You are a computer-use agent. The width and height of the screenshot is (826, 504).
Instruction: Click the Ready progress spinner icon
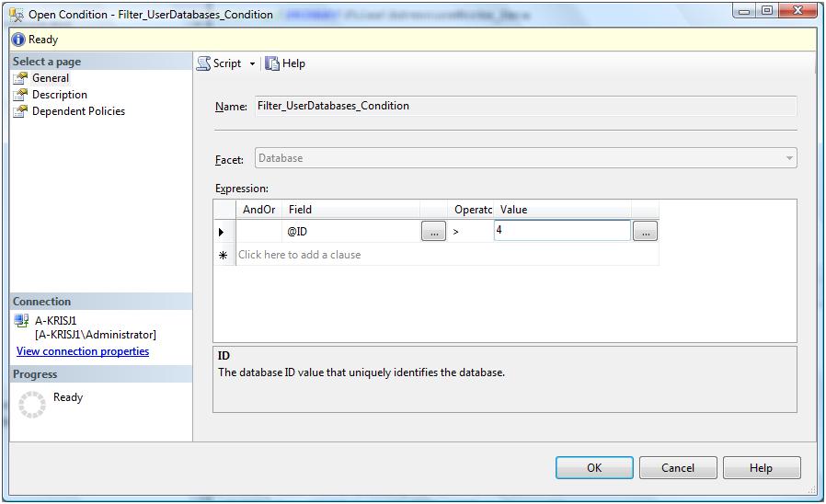point(32,405)
